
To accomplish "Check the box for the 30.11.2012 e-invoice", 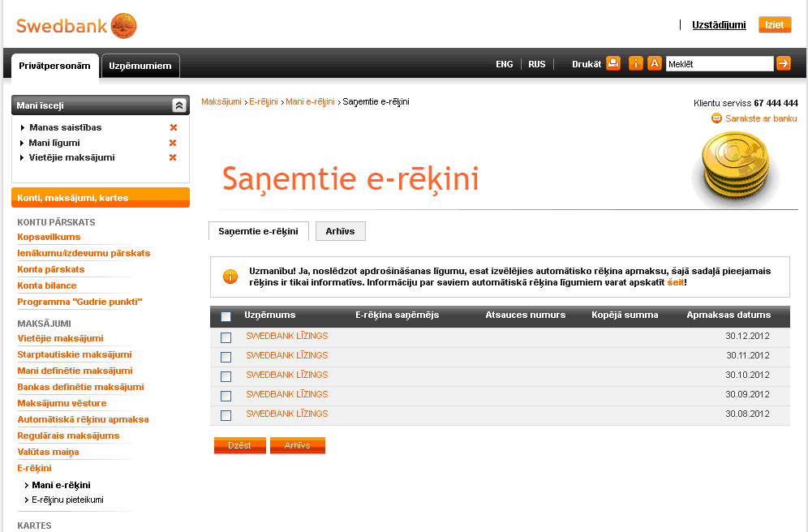I will coord(226,357).
